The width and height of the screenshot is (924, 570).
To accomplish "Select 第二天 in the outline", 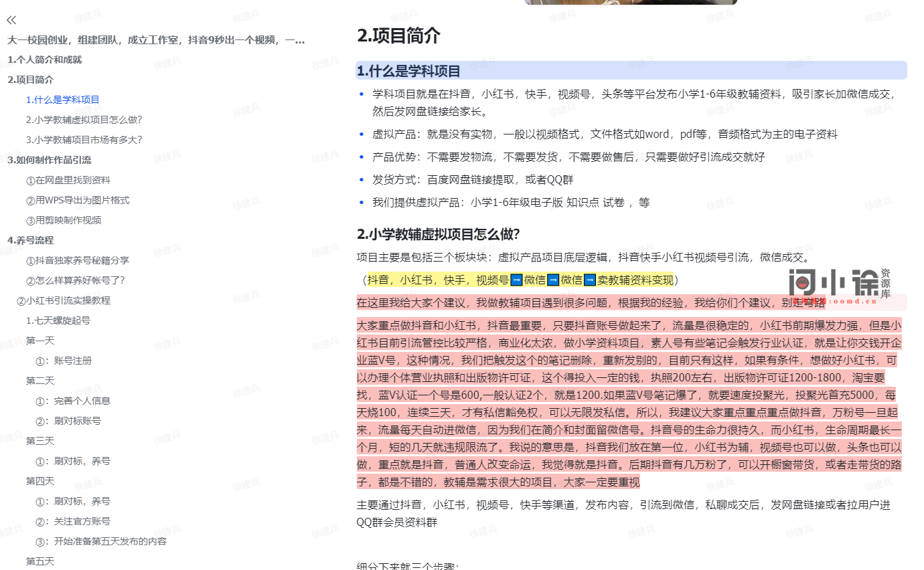I will coord(40,381).
